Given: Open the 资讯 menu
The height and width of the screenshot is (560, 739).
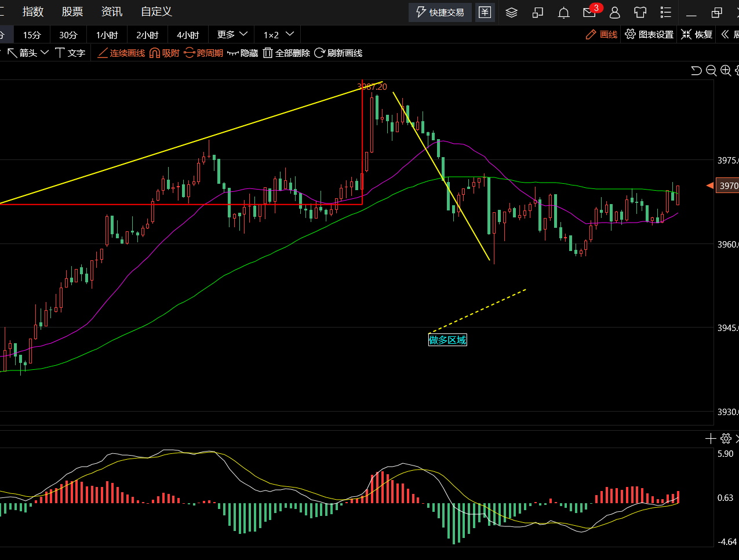Looking at the screenshot, I should (x=111, y=12).
